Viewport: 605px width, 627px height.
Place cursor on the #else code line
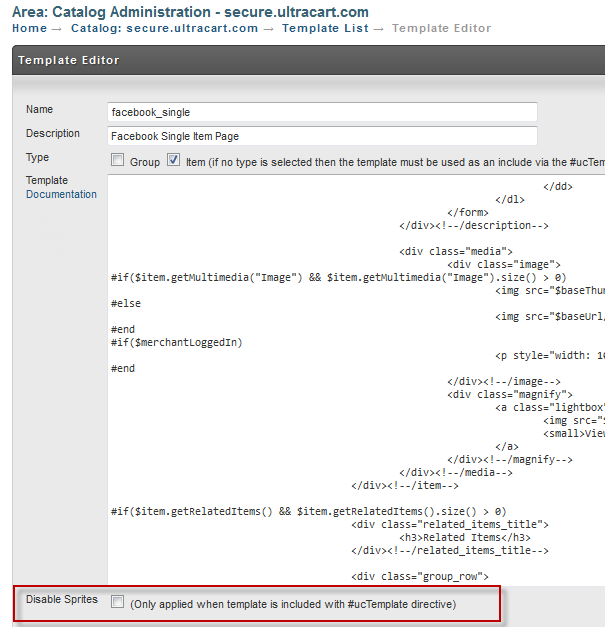coord(126,304)
